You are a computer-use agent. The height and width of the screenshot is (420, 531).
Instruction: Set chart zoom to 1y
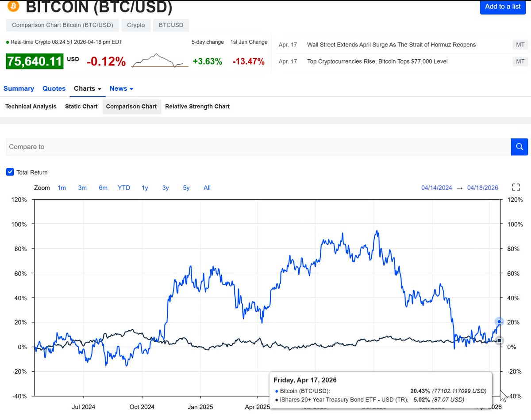145,188
